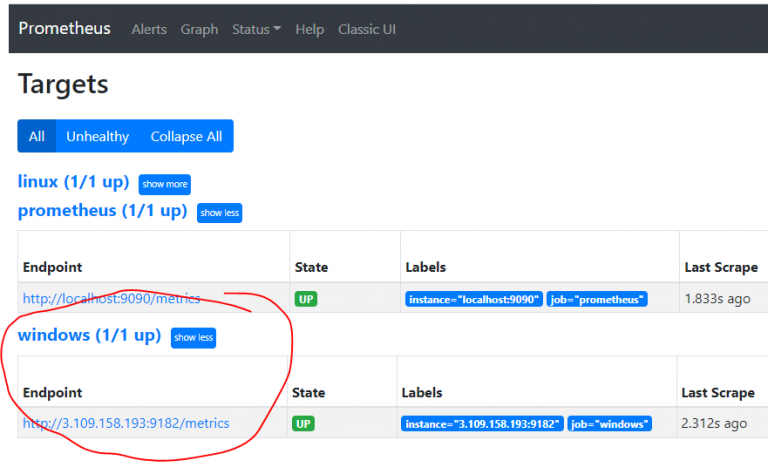The image size is (768, 474).
Task: Click the windows (1/1 up) heading
Action: 89,336
